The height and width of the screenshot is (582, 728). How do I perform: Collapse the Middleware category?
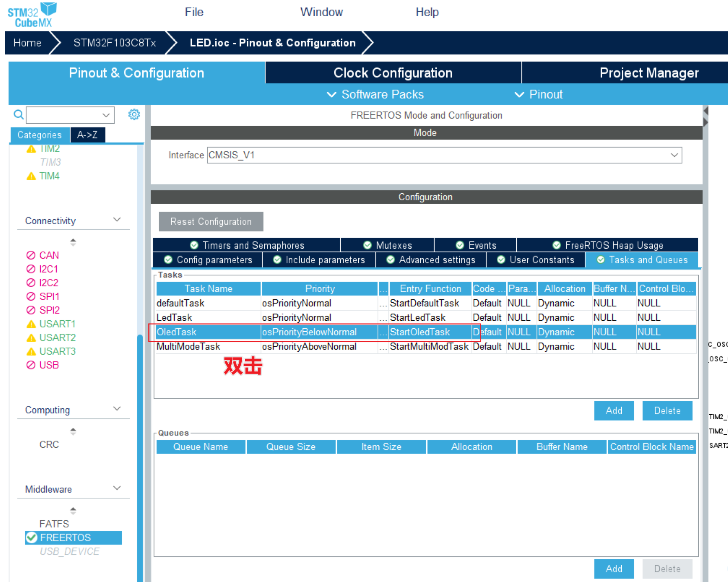pos(117,488)
